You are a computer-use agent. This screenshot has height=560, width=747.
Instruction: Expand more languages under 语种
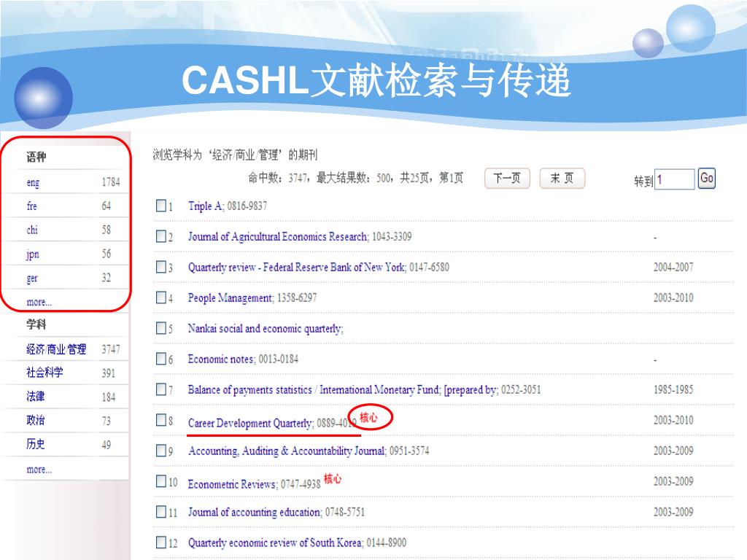point(39,302)
